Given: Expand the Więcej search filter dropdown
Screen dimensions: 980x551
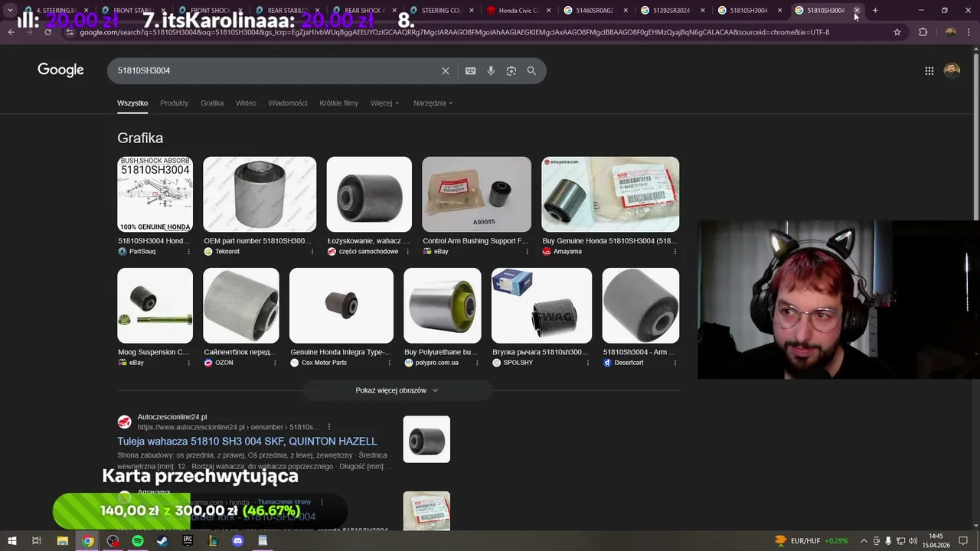Looking at the screenshot, I should point(384,103).
